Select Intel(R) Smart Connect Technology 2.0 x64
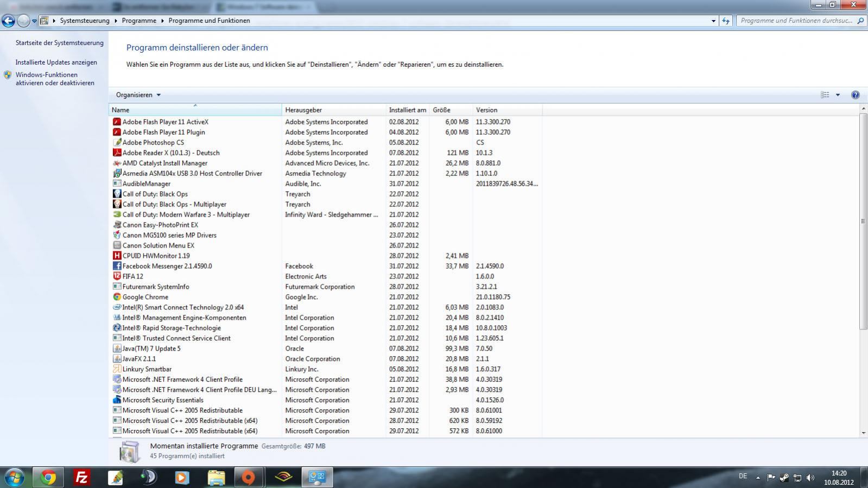Image resolution: width=868 pixels, height=488 pixels. pyautogui.click(x=183, y=308)
